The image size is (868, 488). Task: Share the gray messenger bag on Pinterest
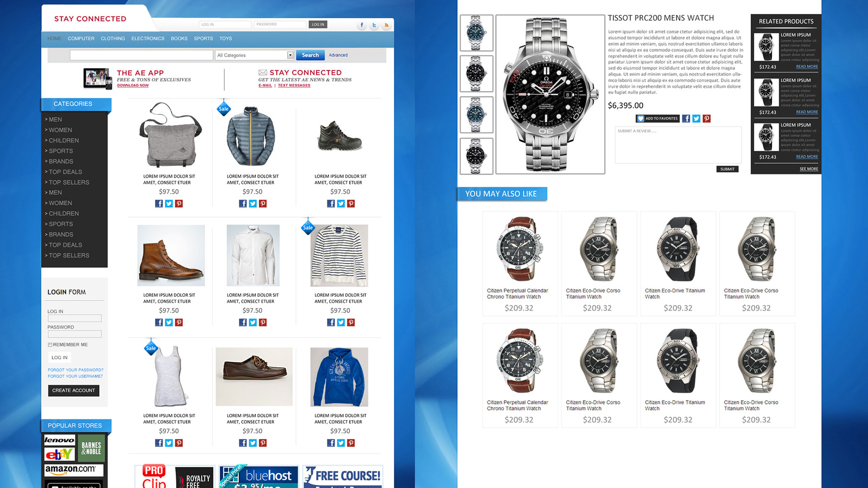179,204
